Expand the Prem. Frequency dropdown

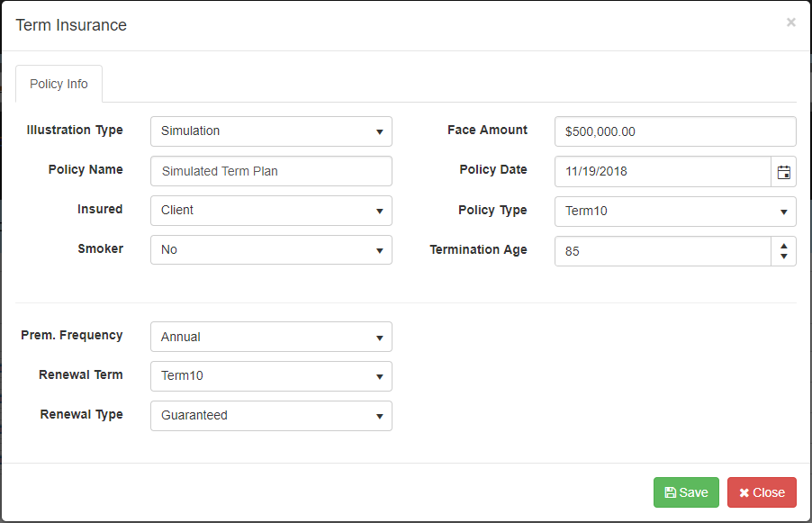click(271, 337)
